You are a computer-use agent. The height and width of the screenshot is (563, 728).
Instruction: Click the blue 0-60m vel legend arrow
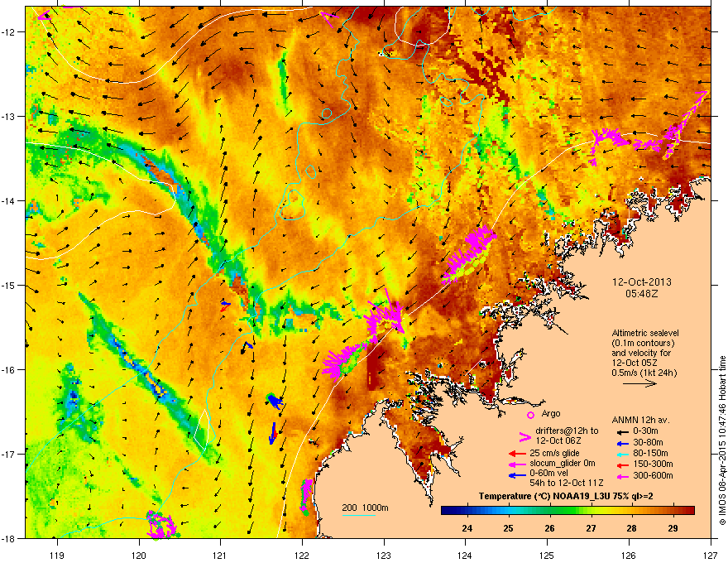tap(517, 474)
